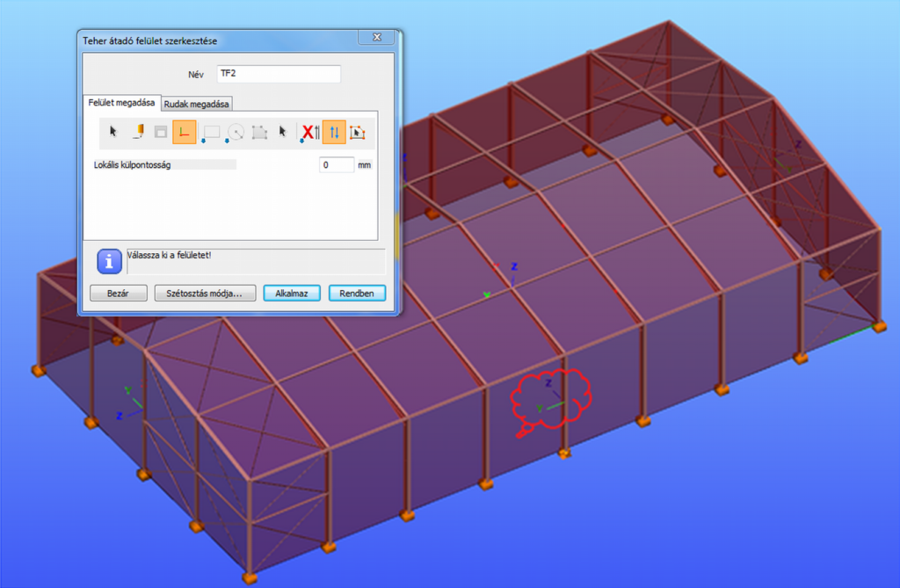
Task: Click the gray window-shaped surface icon
Action: pyautogui.click(x=161, y=132)
